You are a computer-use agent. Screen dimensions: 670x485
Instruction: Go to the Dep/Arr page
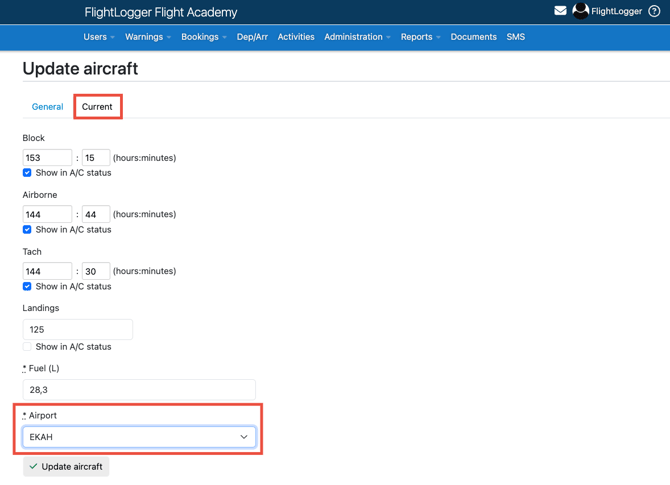(x=252, y=37)
